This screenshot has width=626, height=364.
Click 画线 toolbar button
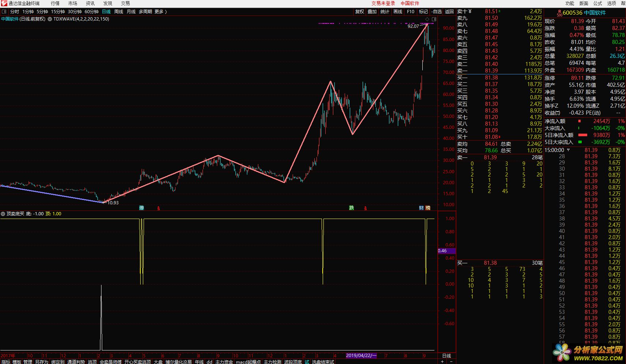(398, 12)
